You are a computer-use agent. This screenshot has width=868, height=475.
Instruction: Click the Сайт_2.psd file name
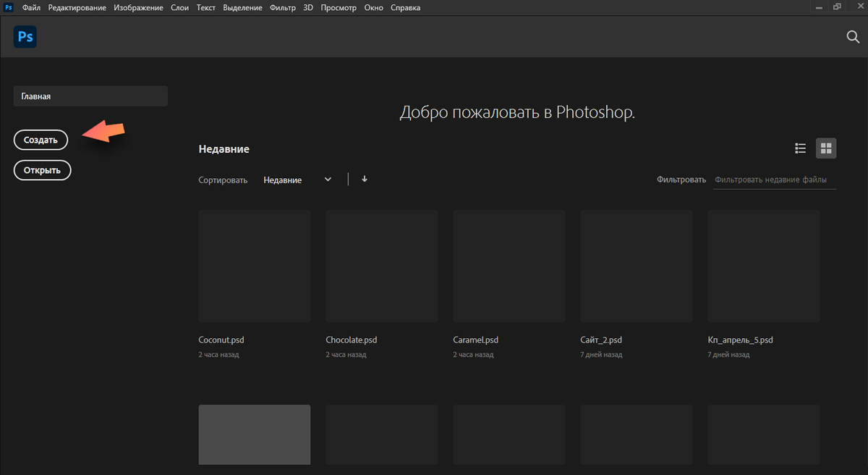click(x=601, y=340)
